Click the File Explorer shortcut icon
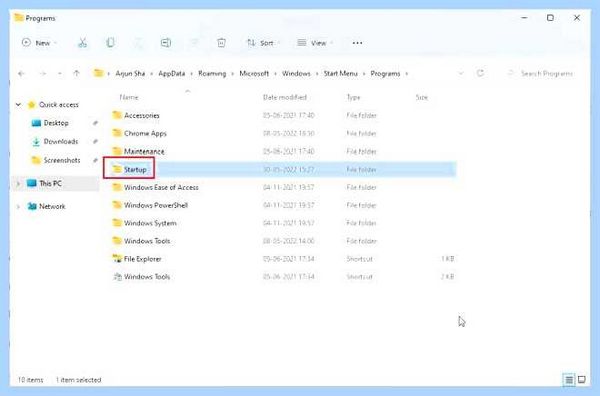This screenshot has height=396, width=600. tap(117, 259)
